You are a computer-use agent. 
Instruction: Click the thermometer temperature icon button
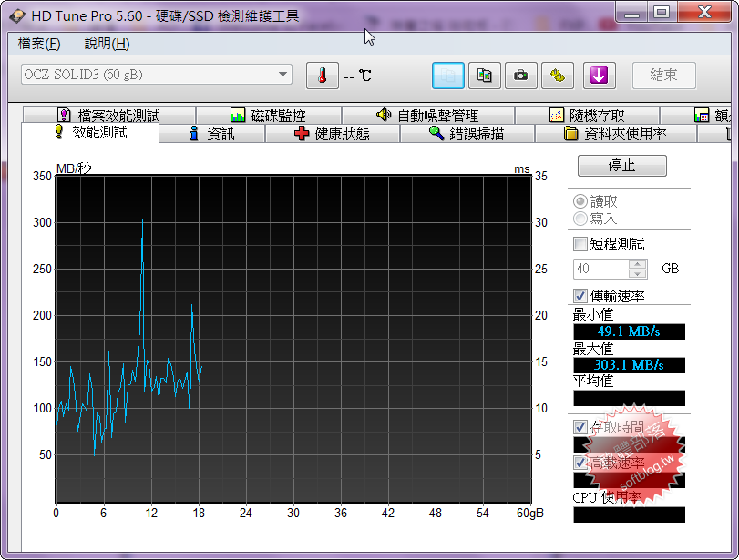point(323,76)
